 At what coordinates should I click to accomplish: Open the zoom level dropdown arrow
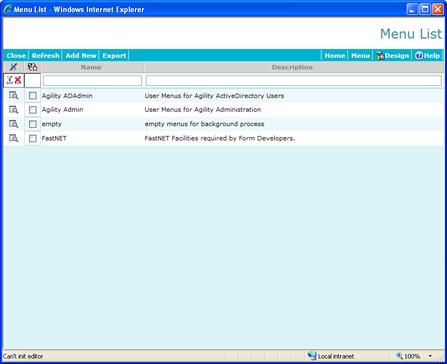(x=430, y=356)
